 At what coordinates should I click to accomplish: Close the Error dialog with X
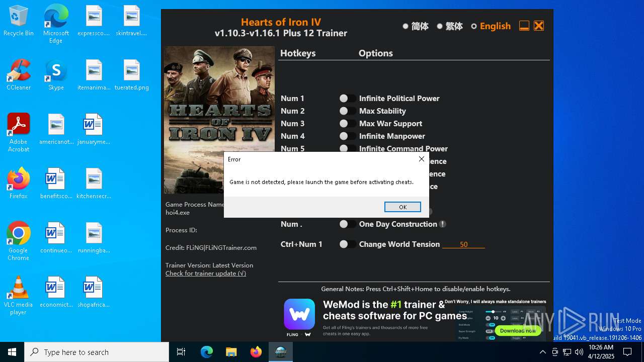click(x=422, y=159)
